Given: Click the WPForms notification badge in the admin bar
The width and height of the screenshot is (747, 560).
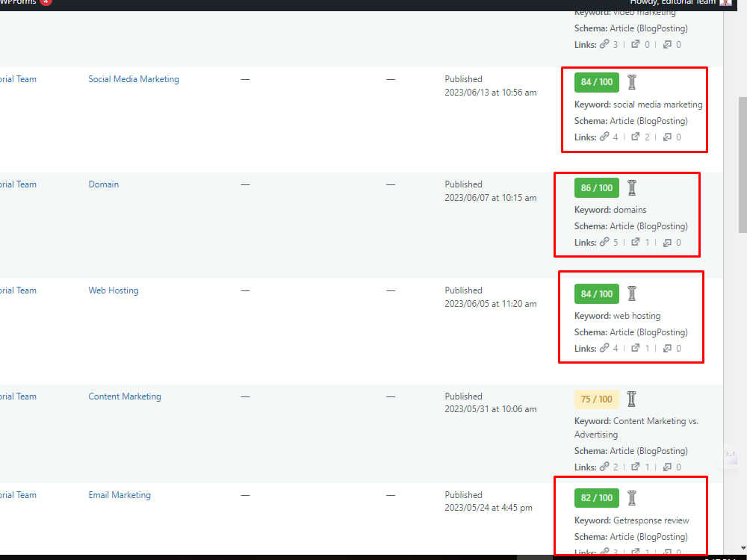Looking at the screenshot, I should click(x=46, y=2).
